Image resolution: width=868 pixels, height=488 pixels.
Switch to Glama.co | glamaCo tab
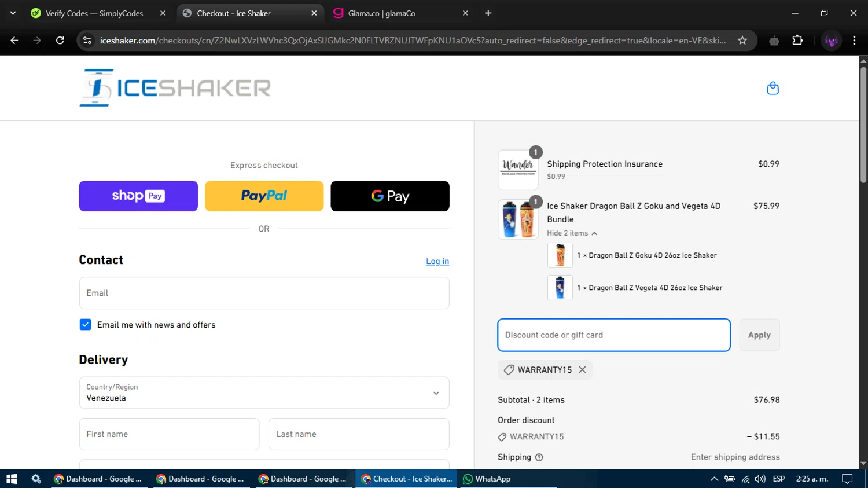[401, 13]
